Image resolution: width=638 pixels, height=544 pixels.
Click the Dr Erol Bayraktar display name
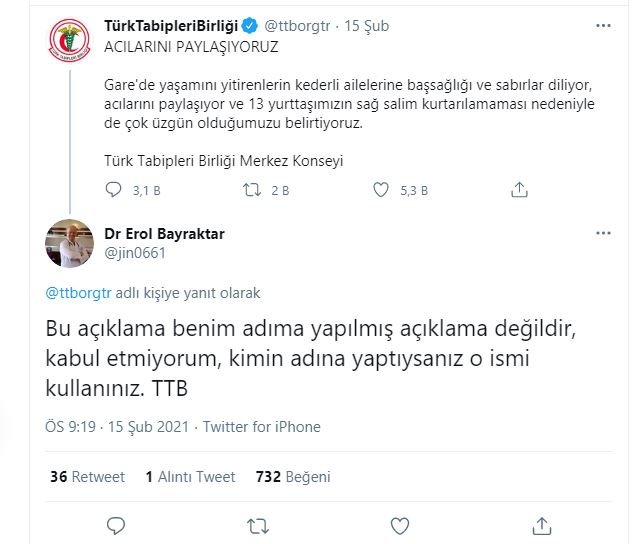tap(165, 234)
